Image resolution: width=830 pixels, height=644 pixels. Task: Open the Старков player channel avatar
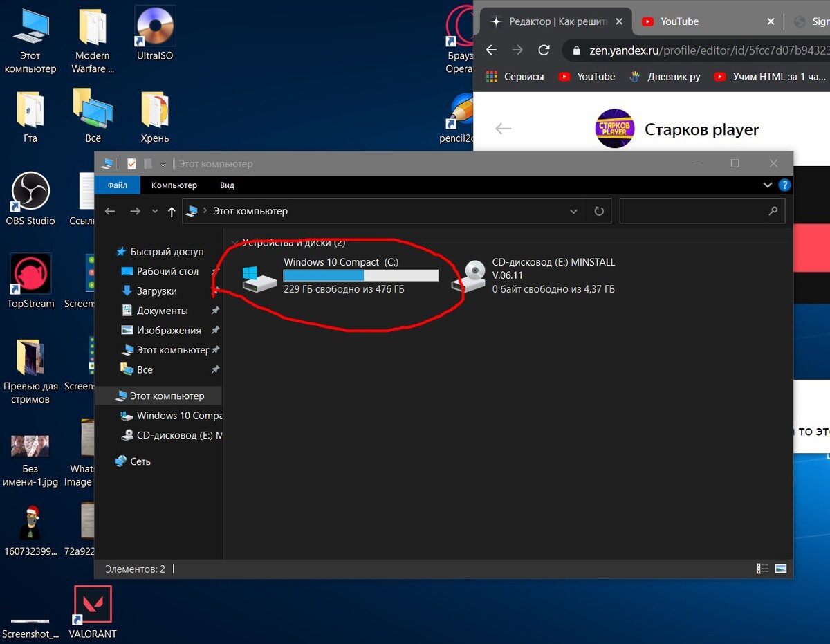[614, 129]
